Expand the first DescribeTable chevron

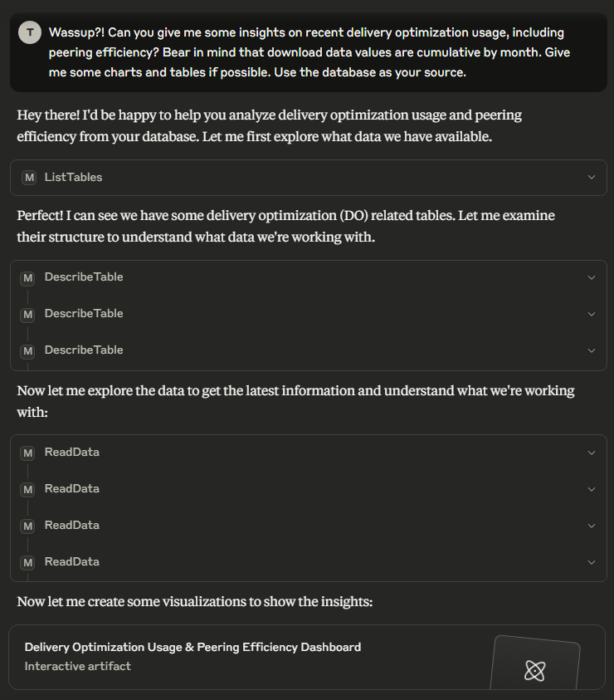(592, 277)
